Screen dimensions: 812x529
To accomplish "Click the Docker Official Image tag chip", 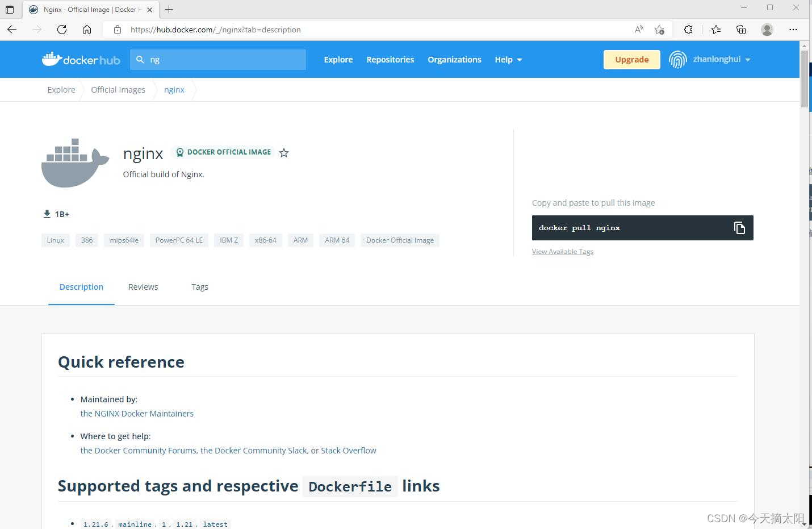I will coord(400,240).
